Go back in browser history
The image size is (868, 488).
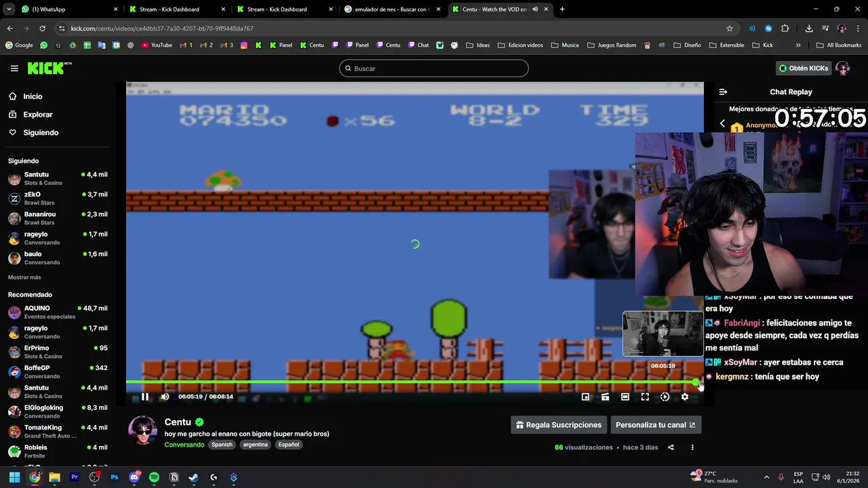tap(9, 28)
